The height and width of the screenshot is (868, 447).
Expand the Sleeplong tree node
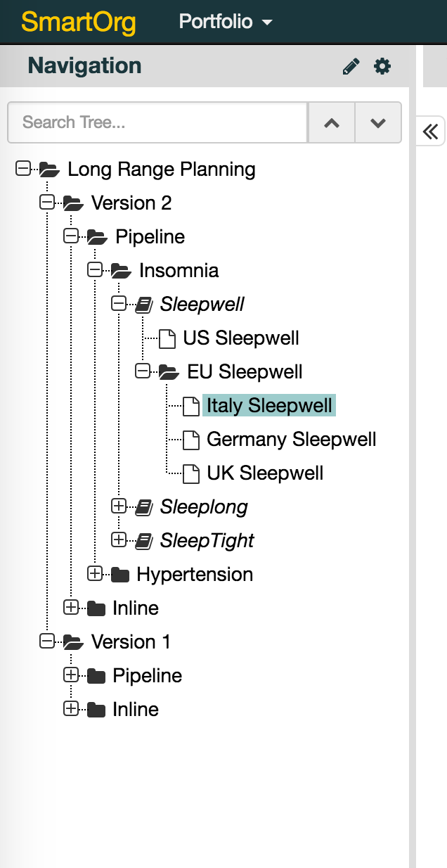[x=119, y=506]
